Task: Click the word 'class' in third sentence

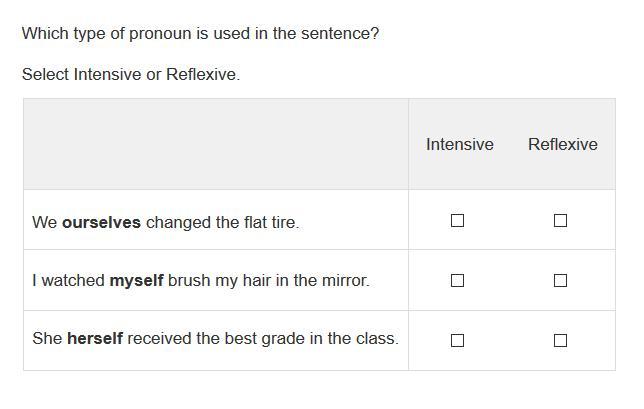Action: click(377, 339)
